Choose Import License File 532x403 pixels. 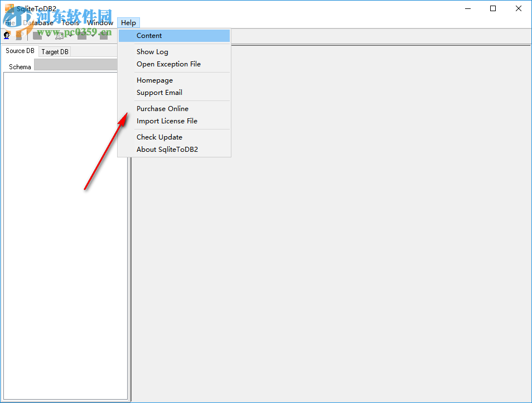tap(174, 121)
